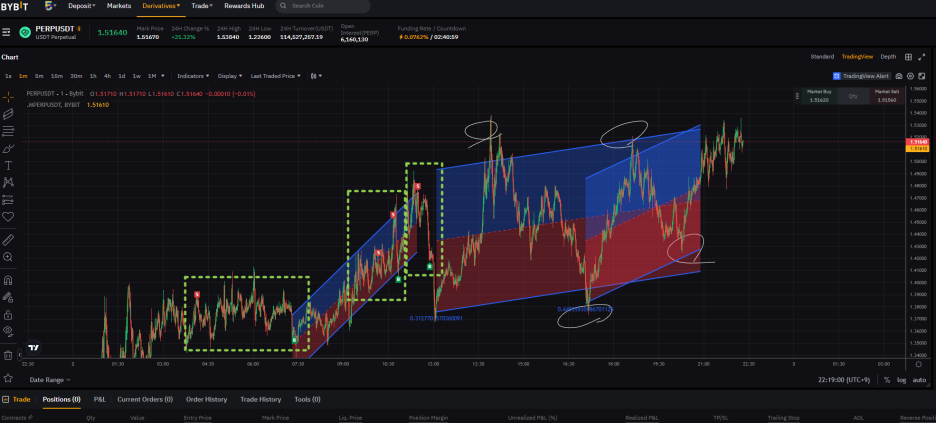Open the Display dropdown

(230, 76)
